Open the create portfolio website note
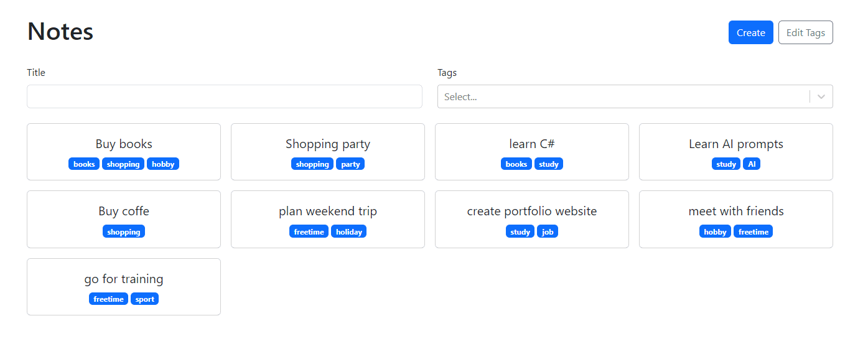This screenshot has height=359, width=868. click(531, 212)
